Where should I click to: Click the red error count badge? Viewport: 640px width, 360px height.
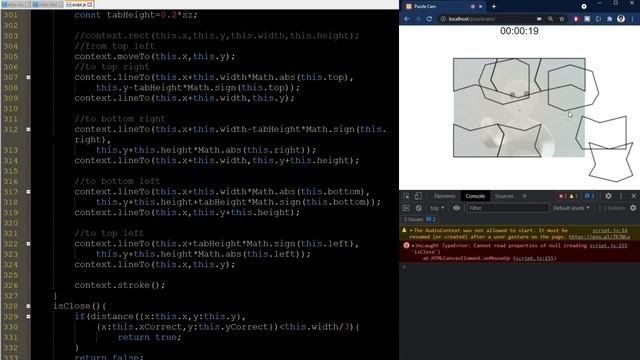click(x=562, y=196)
